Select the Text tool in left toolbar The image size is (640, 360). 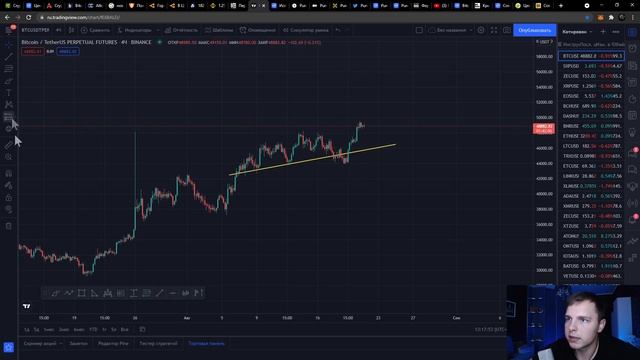pyautogui.click(x=9, y=93)
